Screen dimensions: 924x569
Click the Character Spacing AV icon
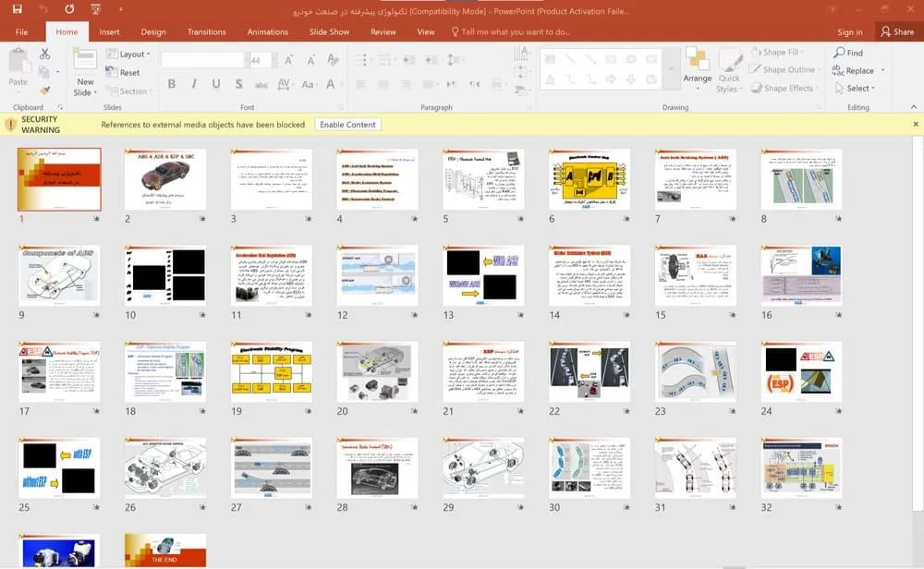click(x=284, y=84)
